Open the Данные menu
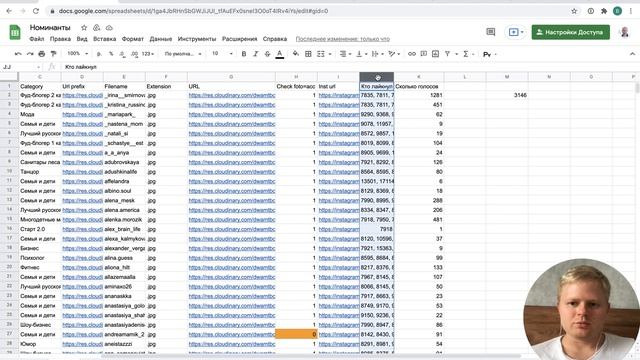Screen dimensions: 640x360 161,39
